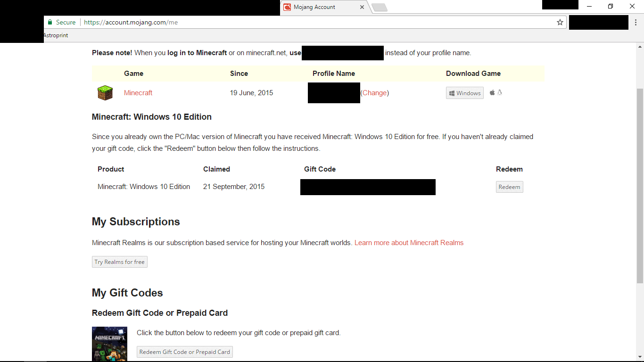Viewport: 644px width, 362px height.
Task: Restore down the Chrome window
Action: click(611, 7)
